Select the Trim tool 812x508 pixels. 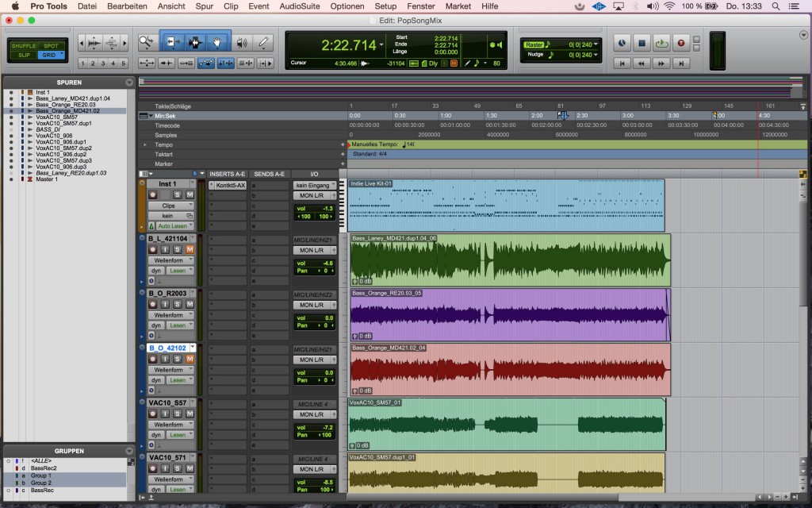[x=172, y=43]
